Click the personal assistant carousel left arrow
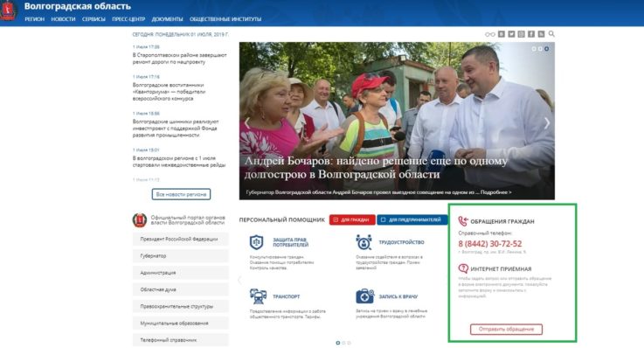This screenshot has width=644, height=348. (x=239, y=280)
